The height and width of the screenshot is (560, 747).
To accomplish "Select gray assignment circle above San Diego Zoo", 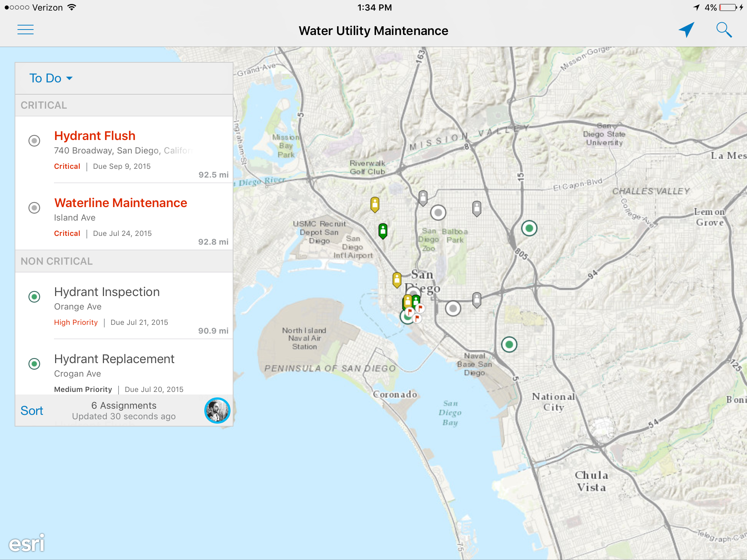I will [x=438, y=212].
